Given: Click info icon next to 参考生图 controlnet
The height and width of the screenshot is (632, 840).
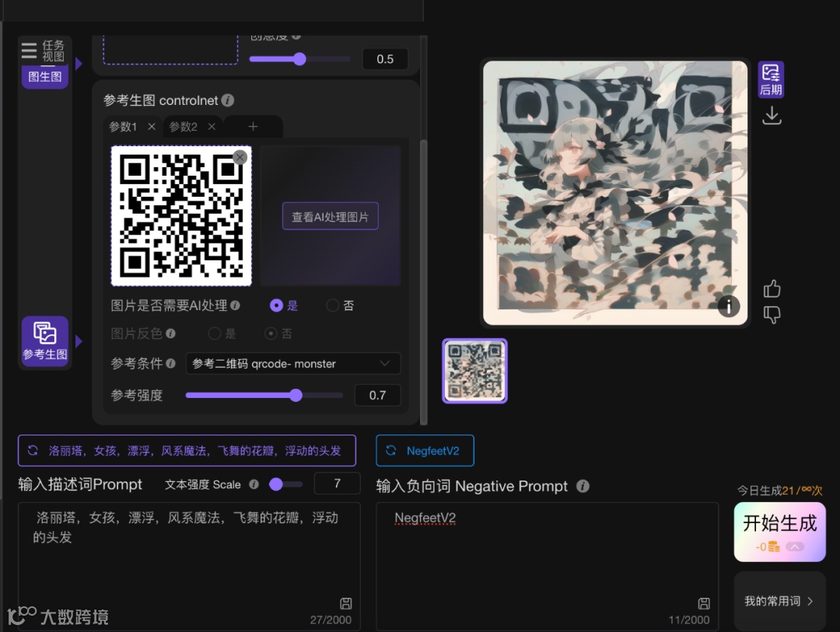Looking at the screenshot, I should (228, 100).
